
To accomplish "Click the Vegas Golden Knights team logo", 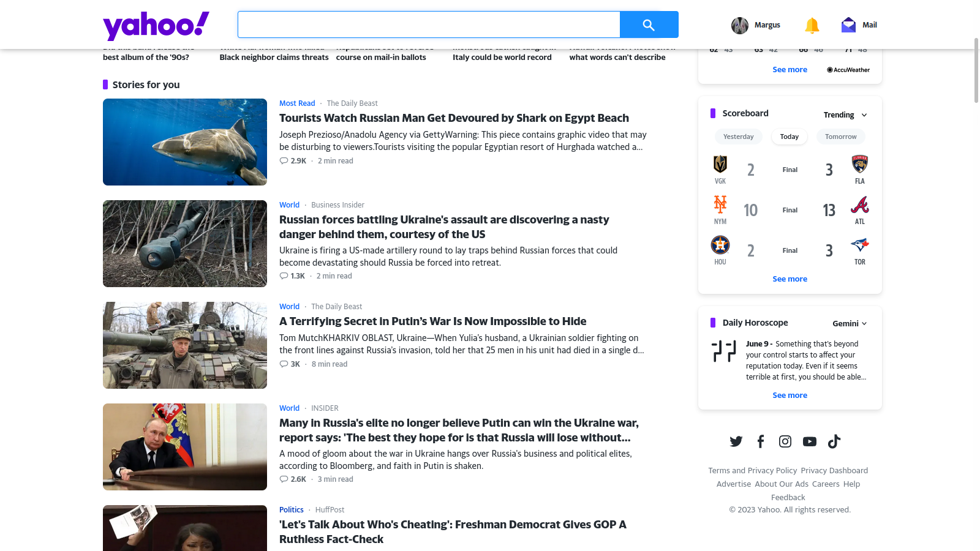I will (720, 164).
